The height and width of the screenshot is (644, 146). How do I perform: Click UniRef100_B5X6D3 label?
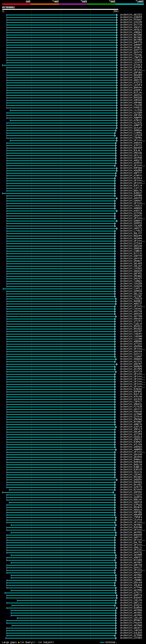click(131, 329)
